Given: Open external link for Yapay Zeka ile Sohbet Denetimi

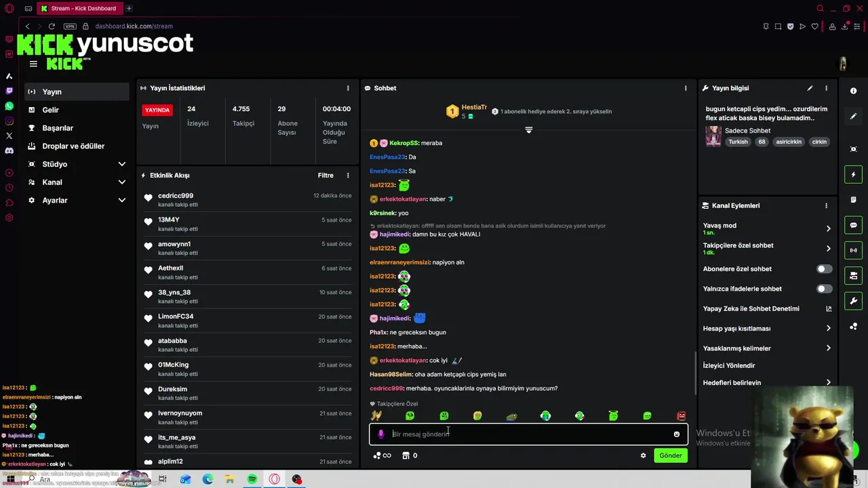Looking at the screenshot, I should pos(828,308).
